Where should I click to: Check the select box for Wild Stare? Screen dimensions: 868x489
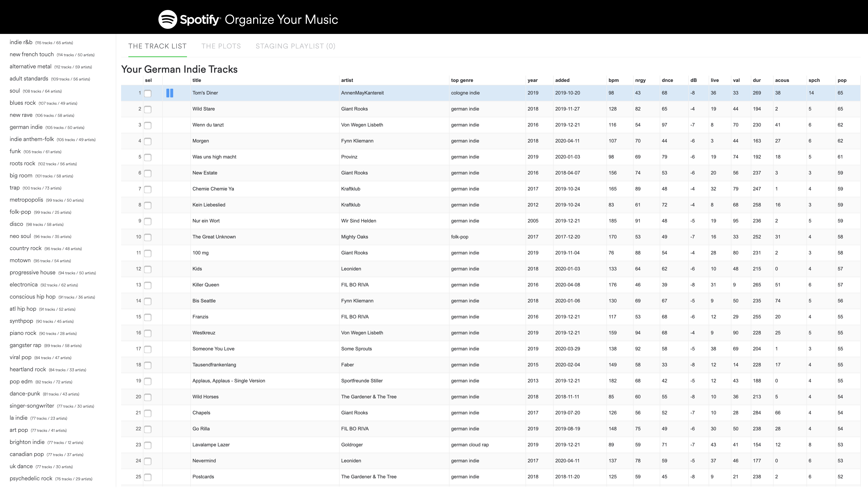[147, 109]
